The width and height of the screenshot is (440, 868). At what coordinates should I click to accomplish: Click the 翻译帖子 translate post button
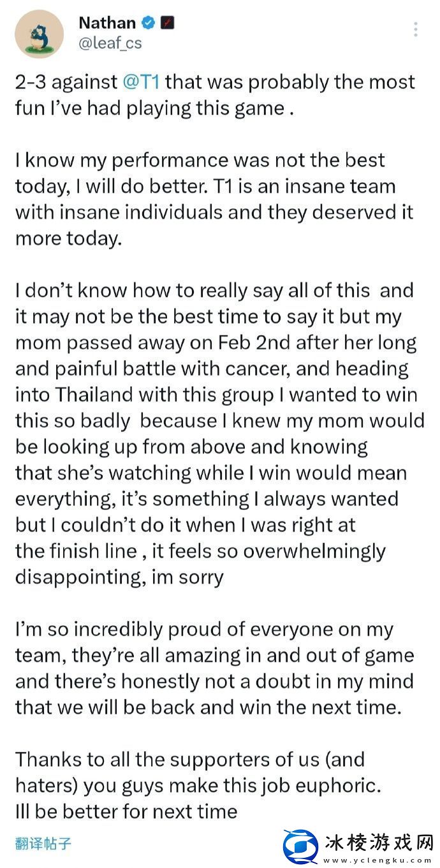pyautogui.click(x=43, y=844)
